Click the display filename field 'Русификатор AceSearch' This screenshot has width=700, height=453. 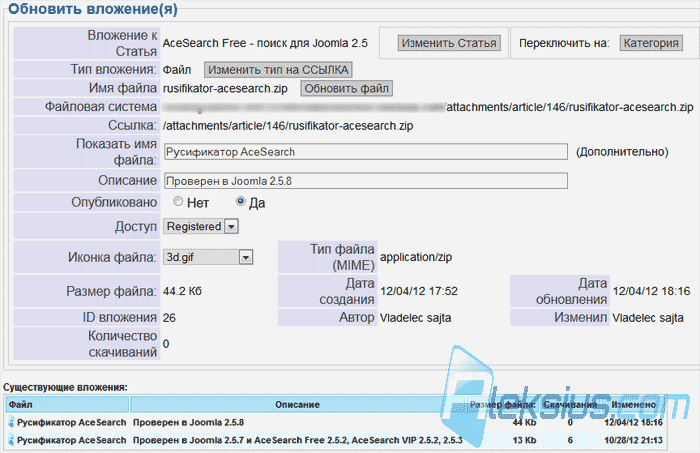[x=366, y=152]
